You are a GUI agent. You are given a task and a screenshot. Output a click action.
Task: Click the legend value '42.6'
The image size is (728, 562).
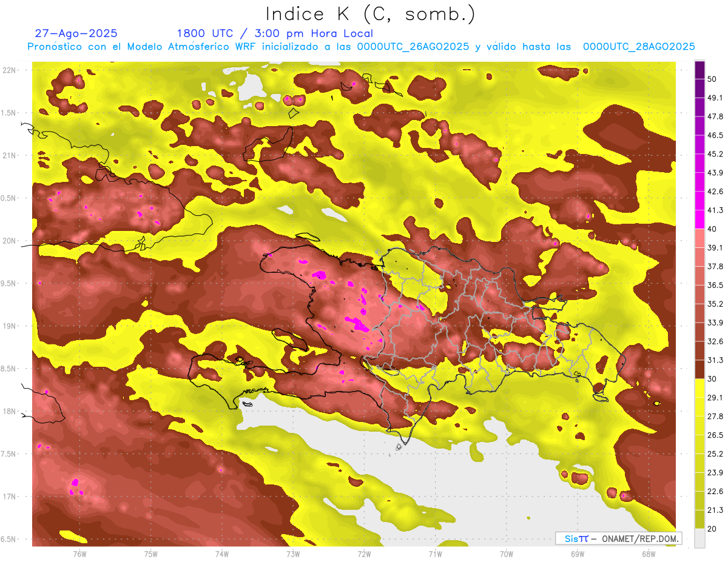click(x=715, y=192)
